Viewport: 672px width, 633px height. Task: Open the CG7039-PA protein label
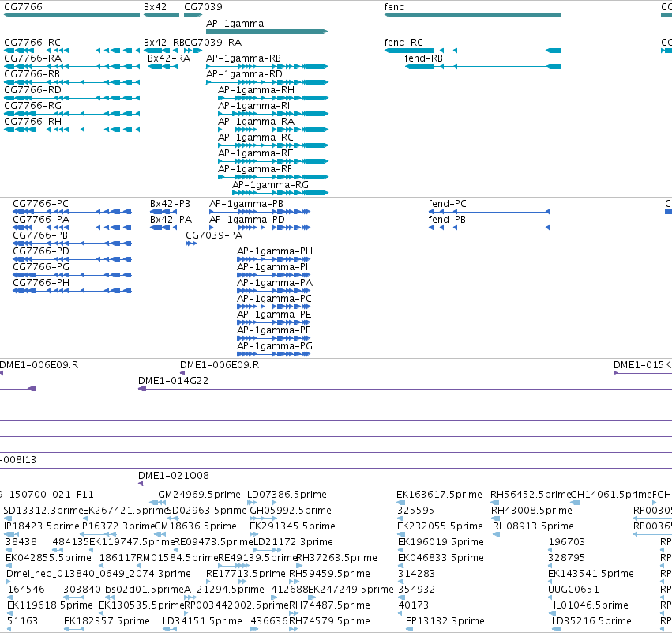[x=214, y=235]
